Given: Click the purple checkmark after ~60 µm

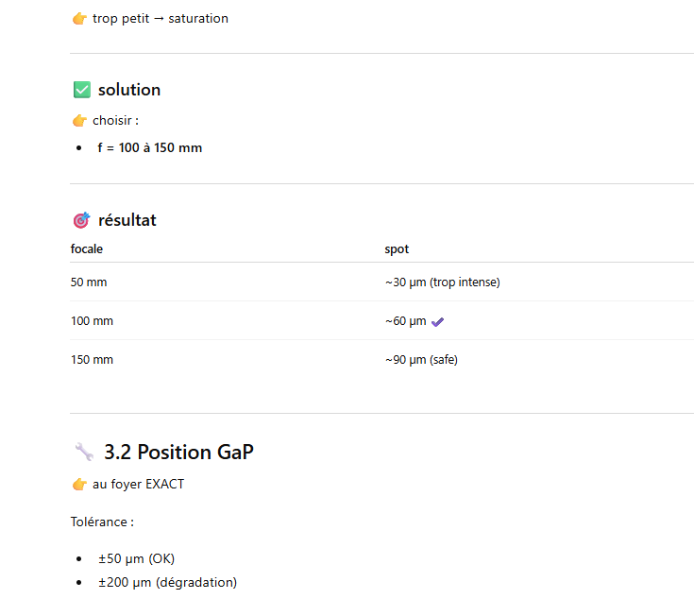Looking at the screenshot, I should [437, 321].
